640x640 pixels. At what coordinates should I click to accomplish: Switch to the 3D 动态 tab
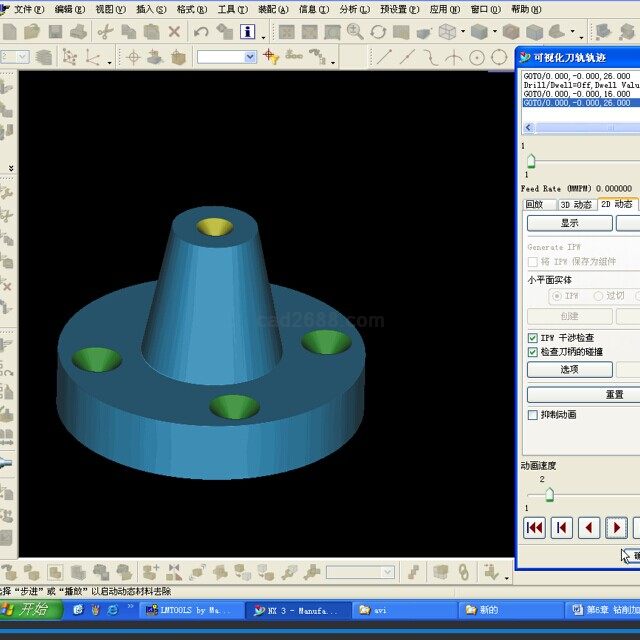[576, 204]
